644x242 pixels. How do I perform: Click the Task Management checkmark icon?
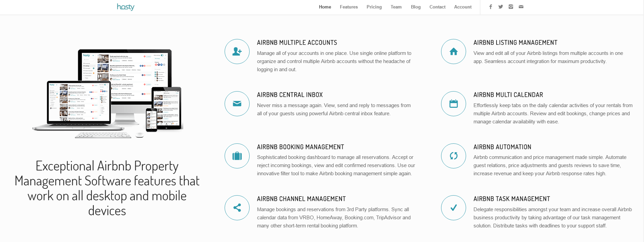(454, 208)
